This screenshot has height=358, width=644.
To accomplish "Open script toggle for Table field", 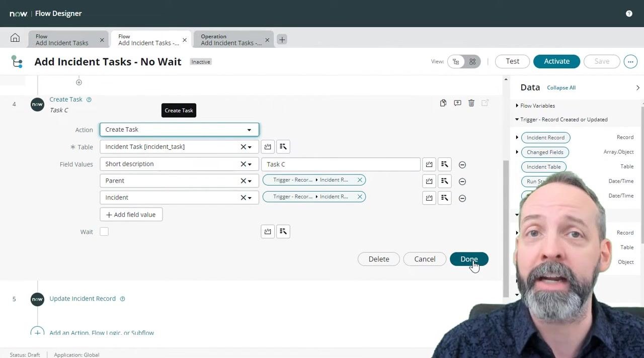I will click(268, 147).
